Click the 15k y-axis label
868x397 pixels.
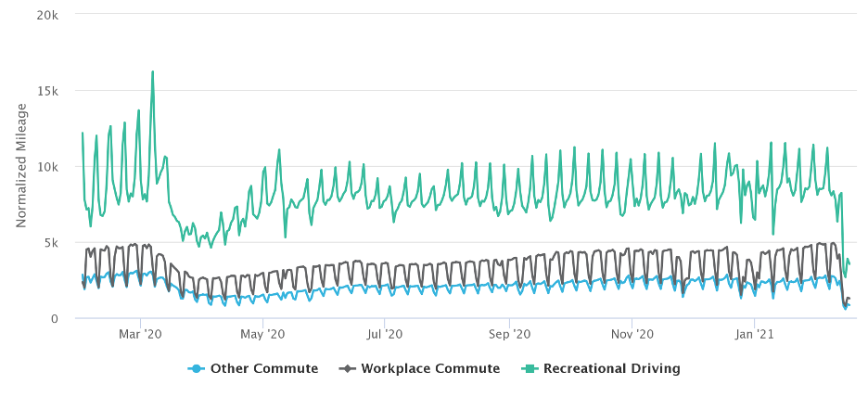(x=47, y=91)
